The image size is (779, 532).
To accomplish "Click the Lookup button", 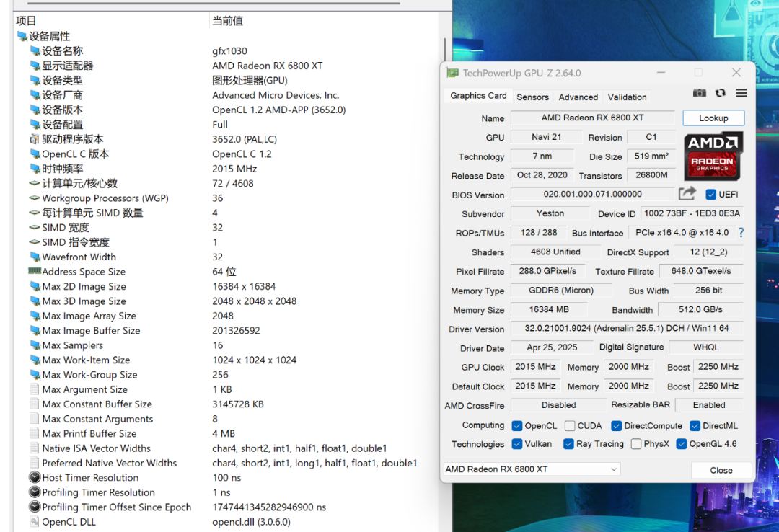I will pyautogui.click(x=713, y=118).
